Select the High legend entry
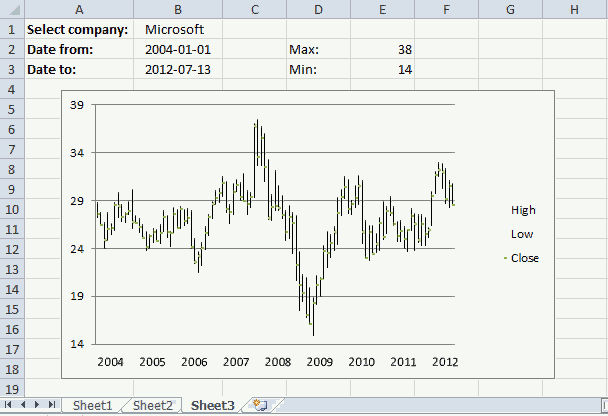The height and width of the screenshot is (416, 608). (523, 210)
